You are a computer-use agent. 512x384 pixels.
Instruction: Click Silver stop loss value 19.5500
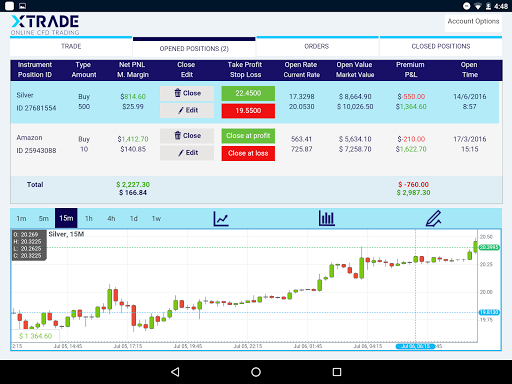pyautogui.click(x=248, y=111)
